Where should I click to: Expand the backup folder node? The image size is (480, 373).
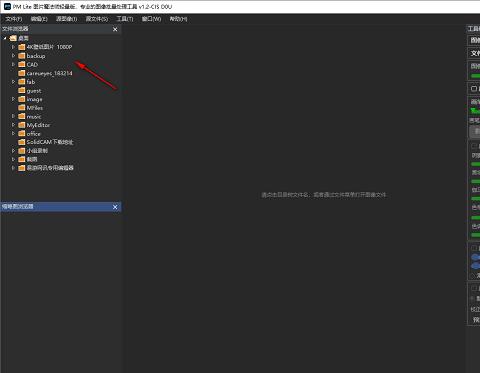13,56
